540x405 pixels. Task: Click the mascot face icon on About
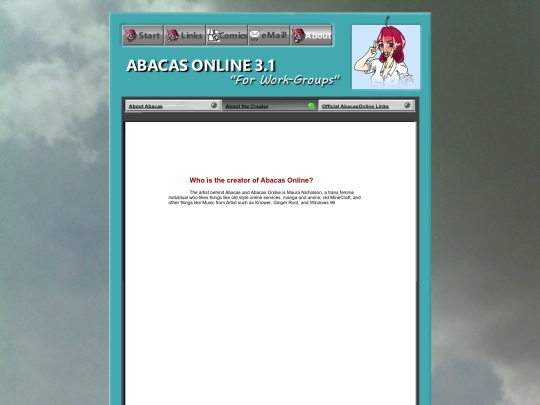point(299,35)
